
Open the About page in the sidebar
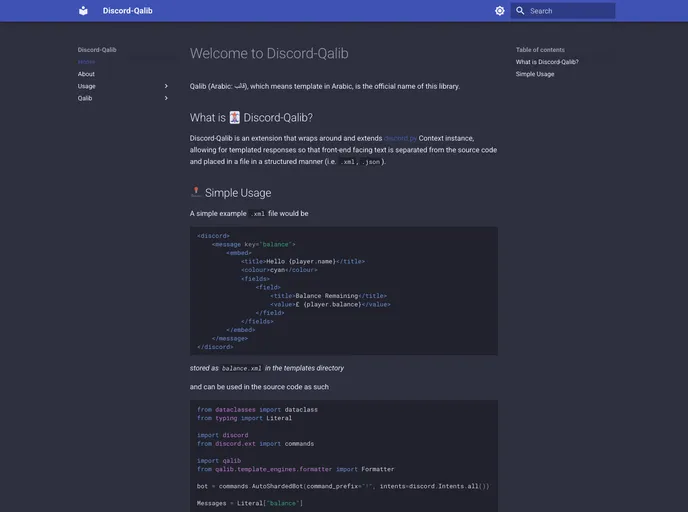[86, 74]
